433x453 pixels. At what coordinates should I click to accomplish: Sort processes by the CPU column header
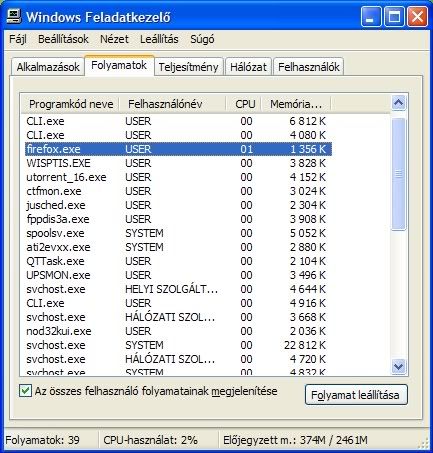coord(245,104)
